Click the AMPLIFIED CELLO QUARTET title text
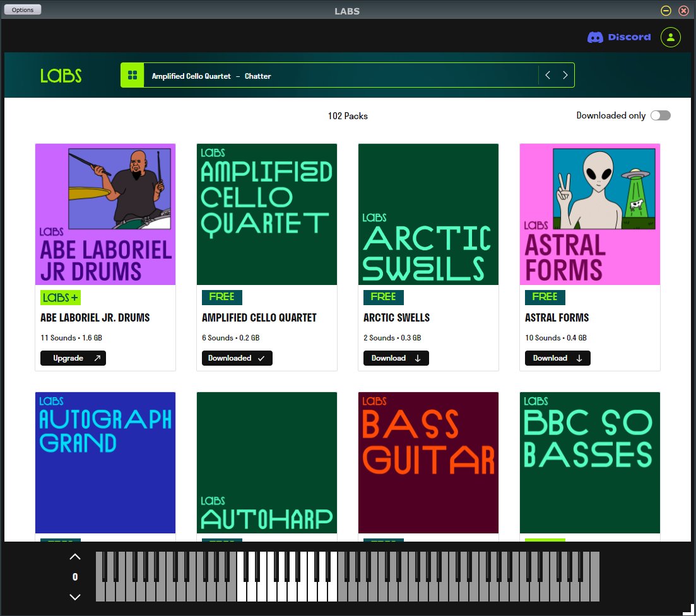 259,318
